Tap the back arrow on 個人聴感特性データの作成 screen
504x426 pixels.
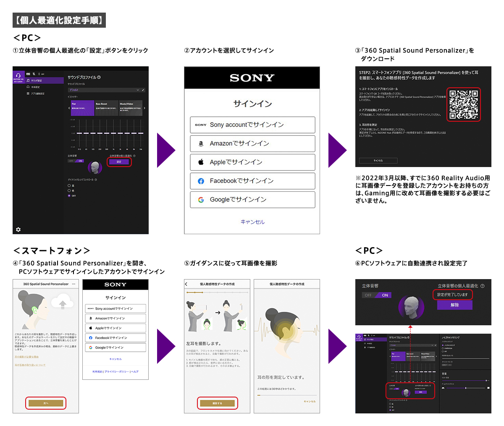[x=186, y=284]
